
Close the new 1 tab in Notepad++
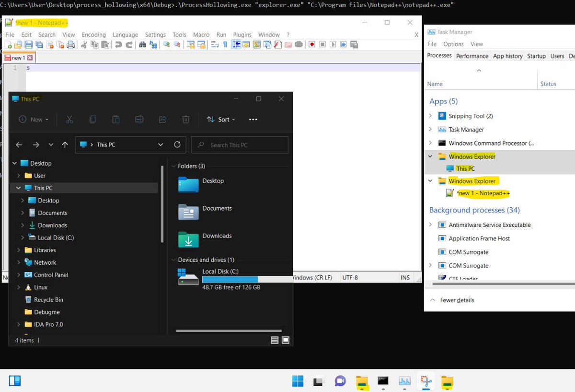coord(30,58)
